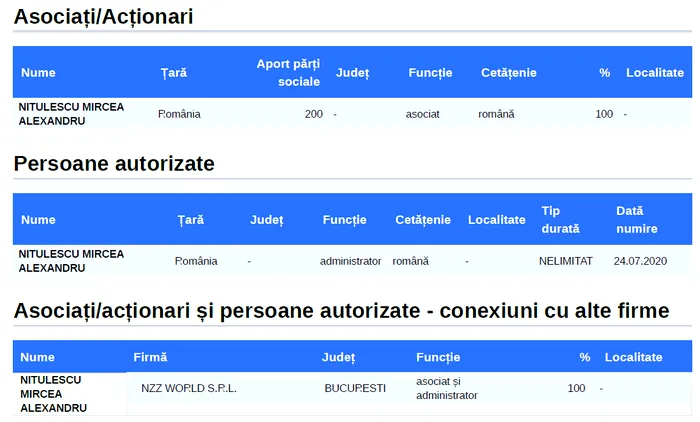Viewport: 700px width, 422px height.
Task: Click the 'asociat și administrator' cell
Action: pyautogui.click(x=447, y=388)
